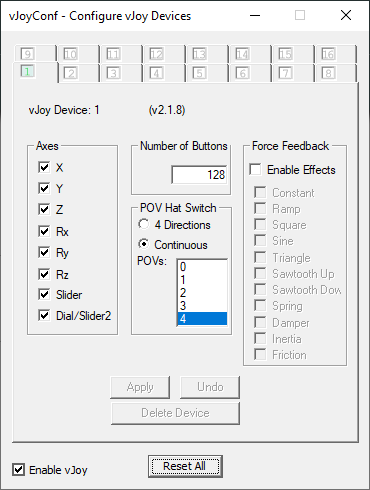The height and width of the screenshot is (490, 370).
Task: Close the vJoyConf window
Action: coord(346,15)
